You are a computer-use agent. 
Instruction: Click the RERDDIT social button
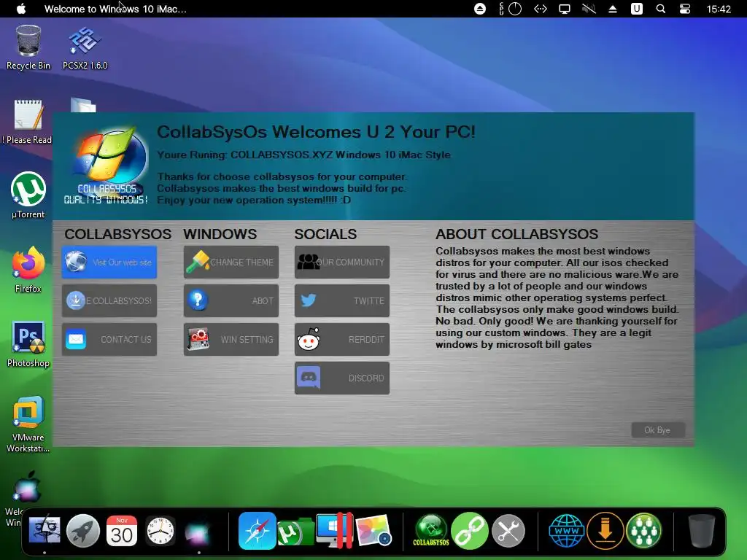click(342, 339)
